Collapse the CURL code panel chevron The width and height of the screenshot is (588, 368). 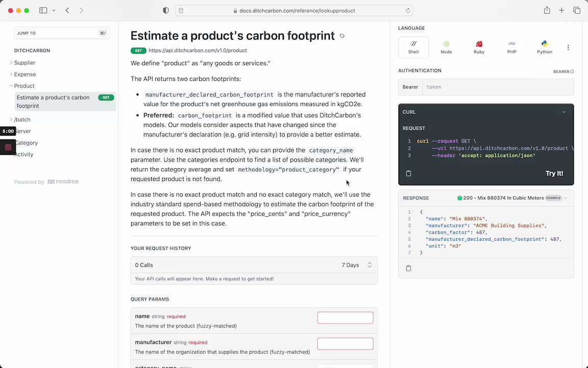click(564, 112)
